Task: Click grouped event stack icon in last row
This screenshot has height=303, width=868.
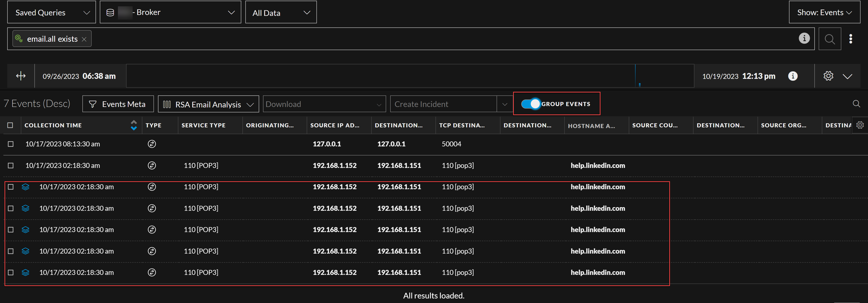Action: [26, 272]
